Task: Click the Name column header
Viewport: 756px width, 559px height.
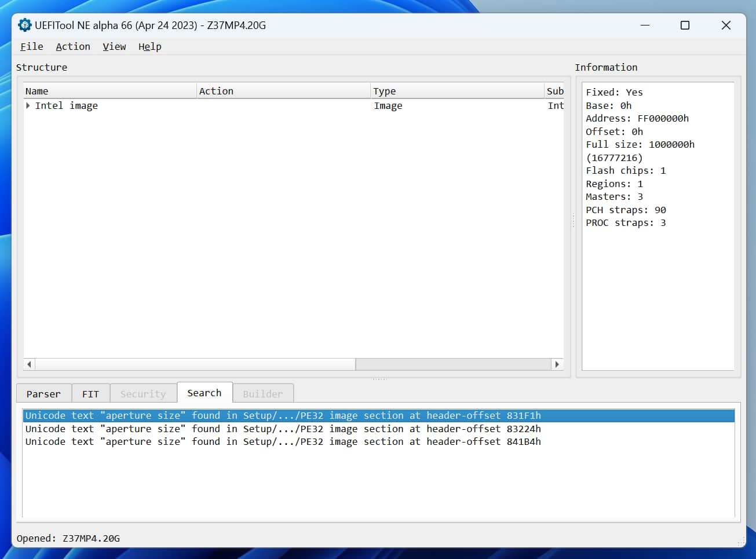Action: click(109, 91)
